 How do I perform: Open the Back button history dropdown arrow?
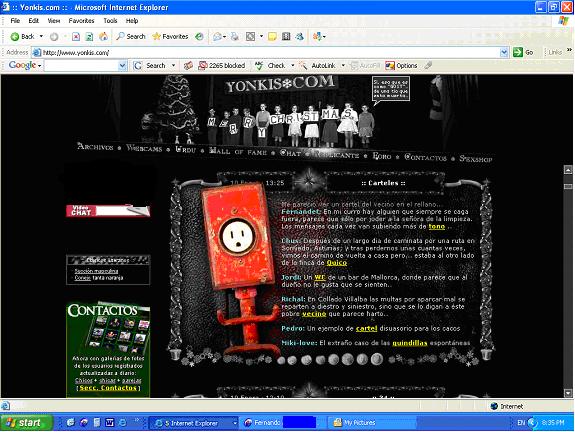point(41,36)
